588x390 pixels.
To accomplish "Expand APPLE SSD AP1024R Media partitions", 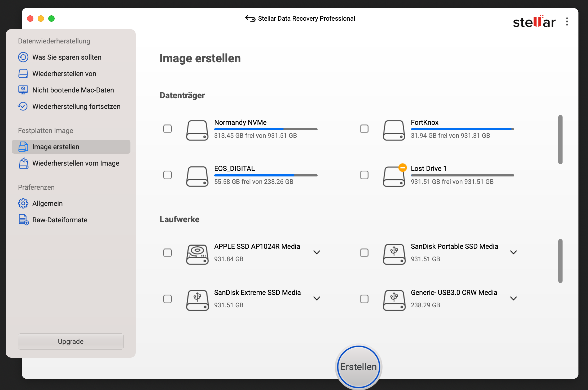I will (x=317, y=252).
